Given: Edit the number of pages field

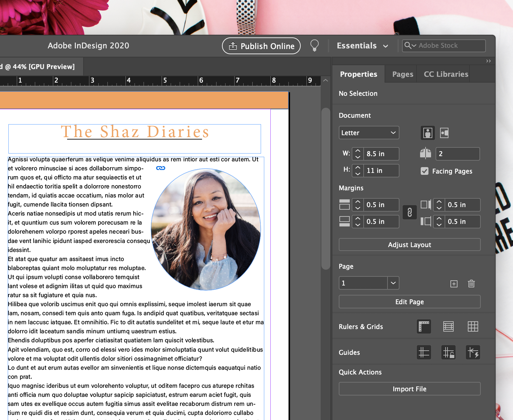Looking at the screenshot, I should 458,154.
